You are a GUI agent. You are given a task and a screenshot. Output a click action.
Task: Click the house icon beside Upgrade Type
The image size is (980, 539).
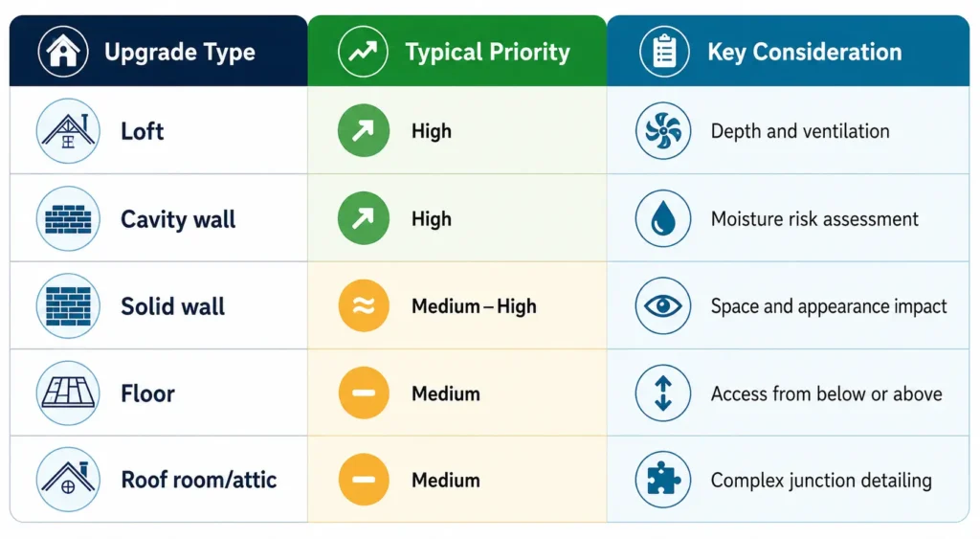(63, 52)
